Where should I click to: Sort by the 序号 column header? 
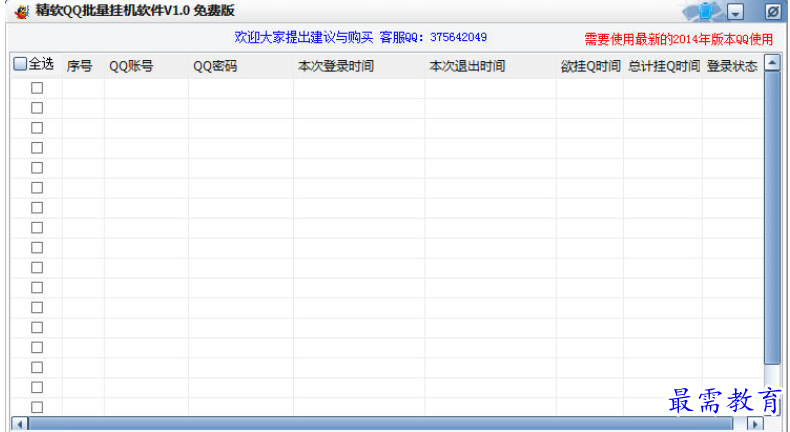point(83,66)
